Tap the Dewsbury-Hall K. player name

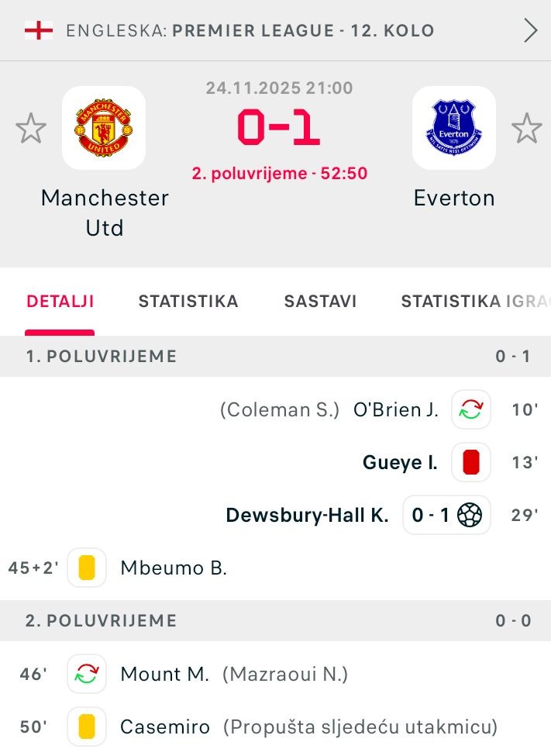(307, 515)
